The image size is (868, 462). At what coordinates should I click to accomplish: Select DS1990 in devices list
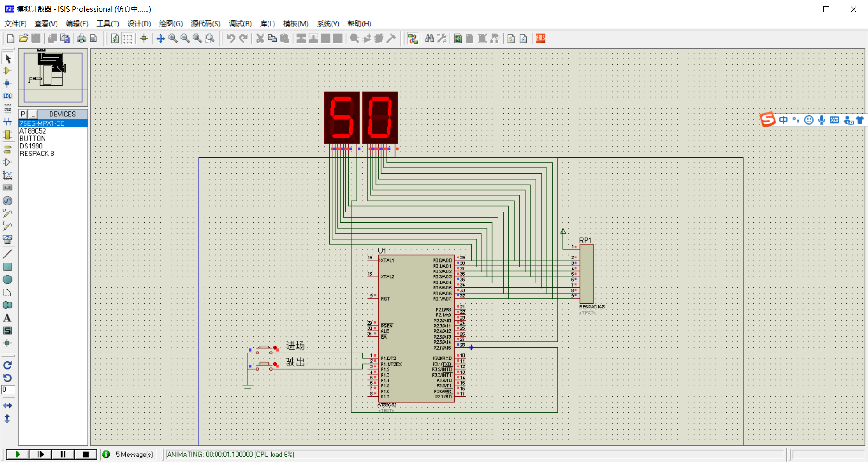pyautogui.click(x=53, y=146)
